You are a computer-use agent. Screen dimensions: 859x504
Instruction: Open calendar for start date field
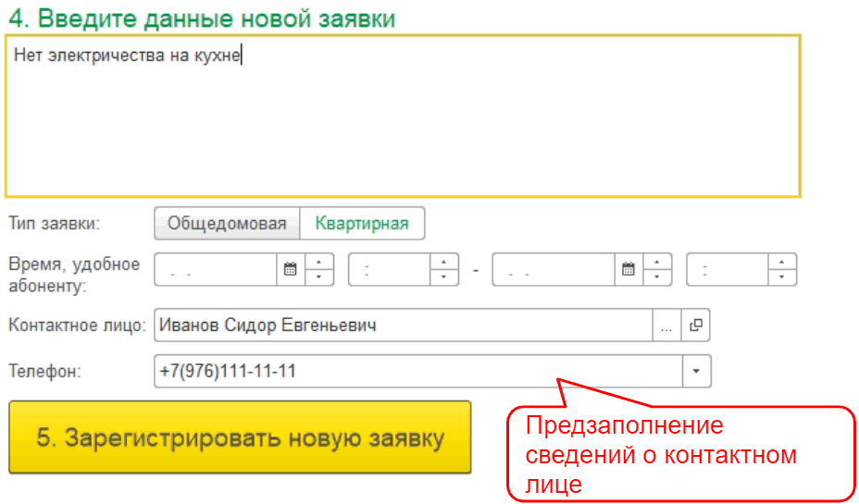[291, 269]
